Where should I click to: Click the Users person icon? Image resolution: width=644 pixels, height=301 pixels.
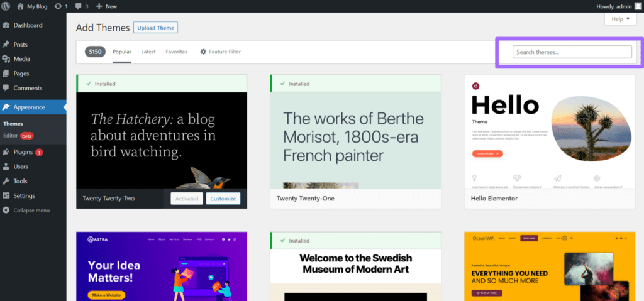click(6, 167)
